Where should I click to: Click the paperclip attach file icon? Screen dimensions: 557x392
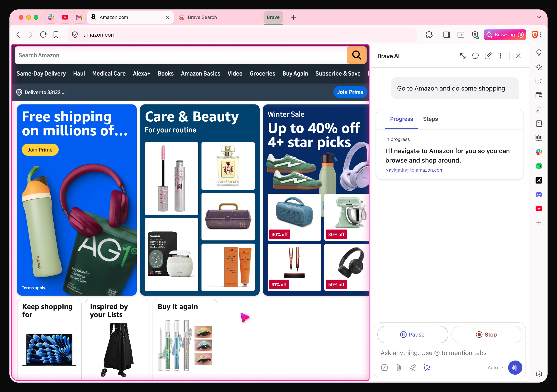pos(399,368)
